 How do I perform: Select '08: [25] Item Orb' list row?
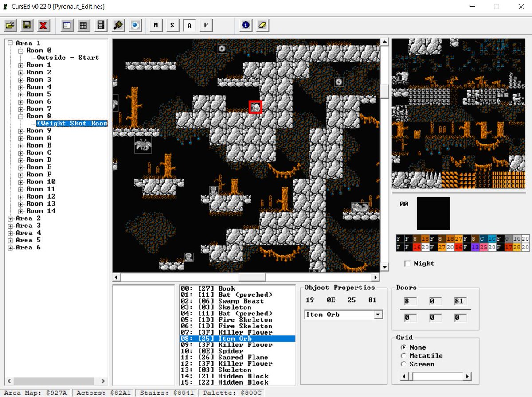(x=237, y=339)
